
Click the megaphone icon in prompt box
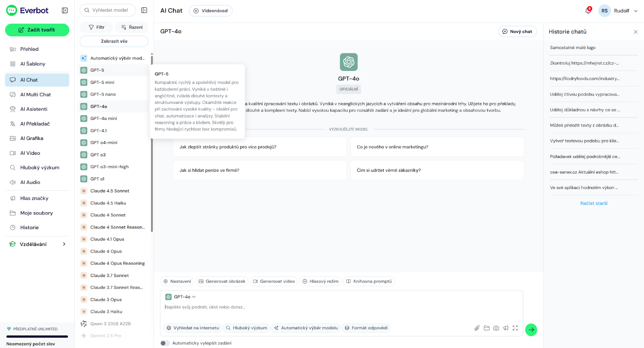(506, 328)
